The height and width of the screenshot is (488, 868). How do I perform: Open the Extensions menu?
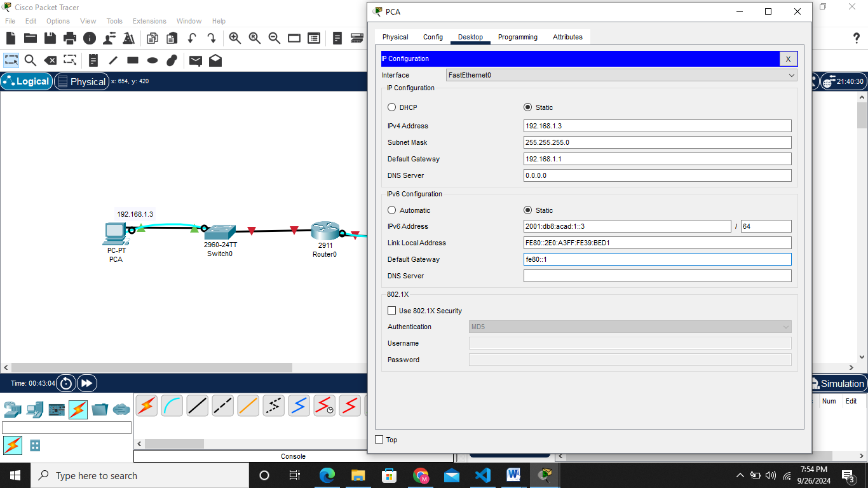tap(149, 21)
